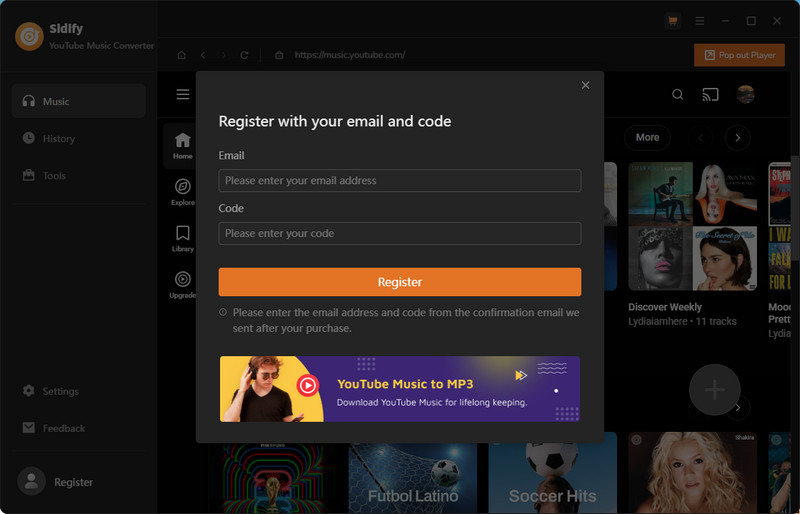This screenshot has width=800, height=514.
Task: Select Upgrade in YouTube Music sidebar
Action: (x=182, y=285)
